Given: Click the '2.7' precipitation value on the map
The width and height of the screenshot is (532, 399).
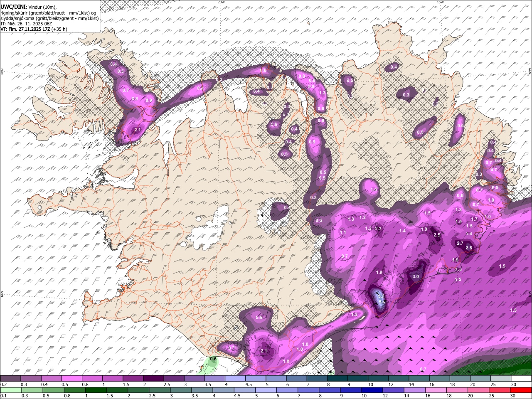Looking at the screenshot, I should click(x=460, y=243).
